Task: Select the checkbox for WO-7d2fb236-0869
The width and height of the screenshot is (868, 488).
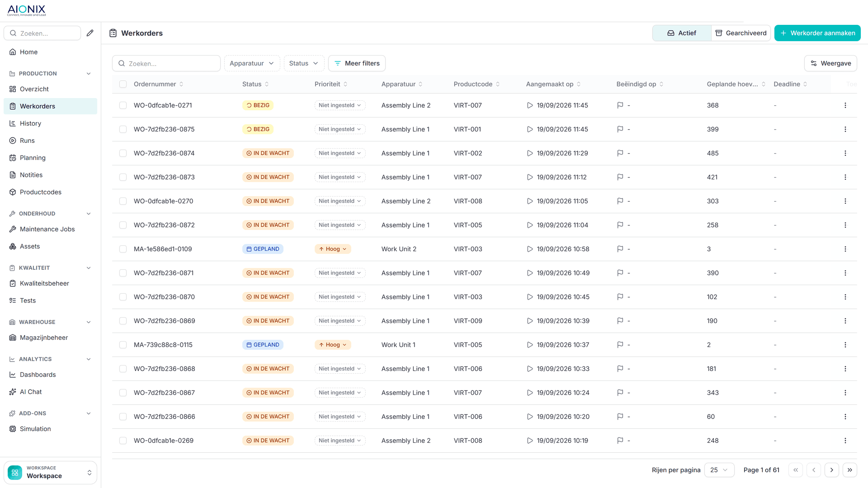Action: 123,321
